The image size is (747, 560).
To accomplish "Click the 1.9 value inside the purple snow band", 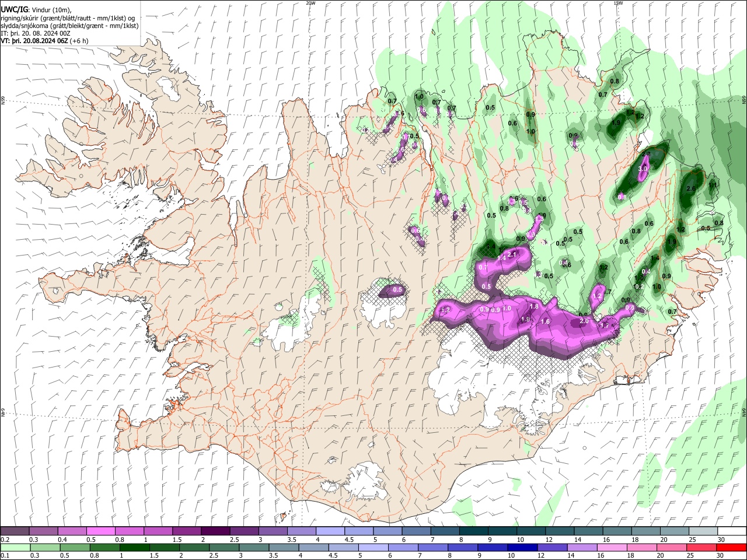I will pyautogui.click(x=525, y=319).
